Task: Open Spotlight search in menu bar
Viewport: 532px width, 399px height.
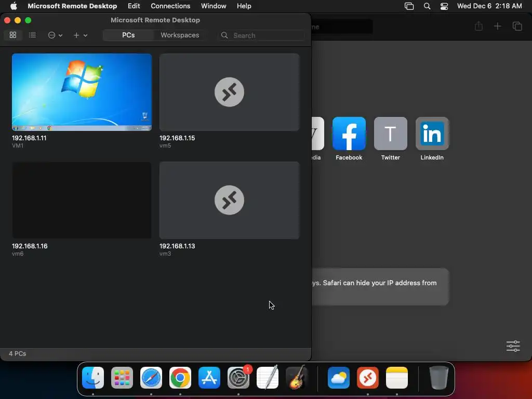Action: point(427,6)
